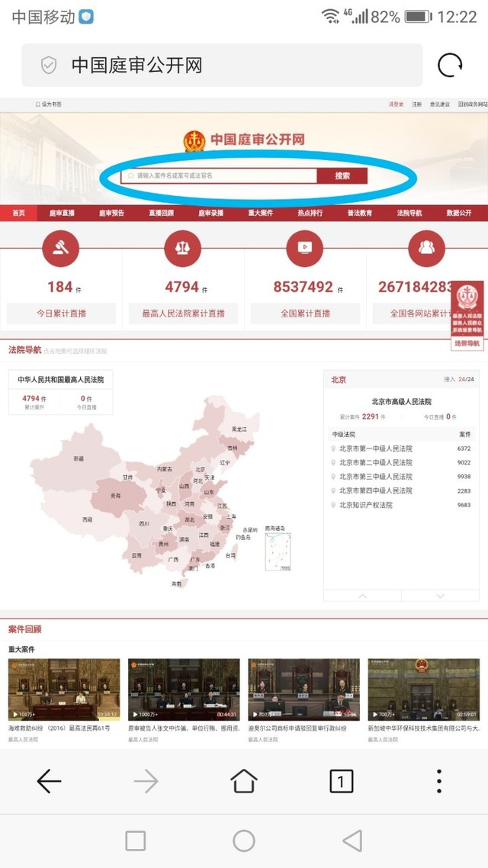Tap the browser forward arrow
This screenshot has width=488, height=868.
(146, 781)
